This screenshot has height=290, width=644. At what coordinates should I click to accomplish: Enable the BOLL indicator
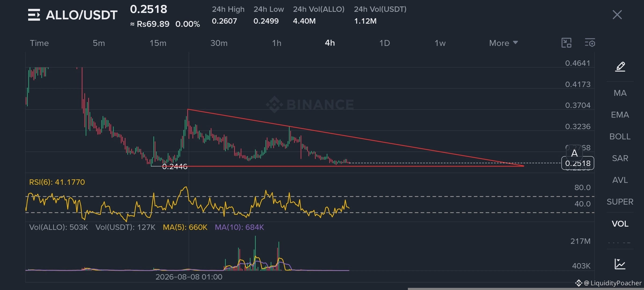pos(620,136)
